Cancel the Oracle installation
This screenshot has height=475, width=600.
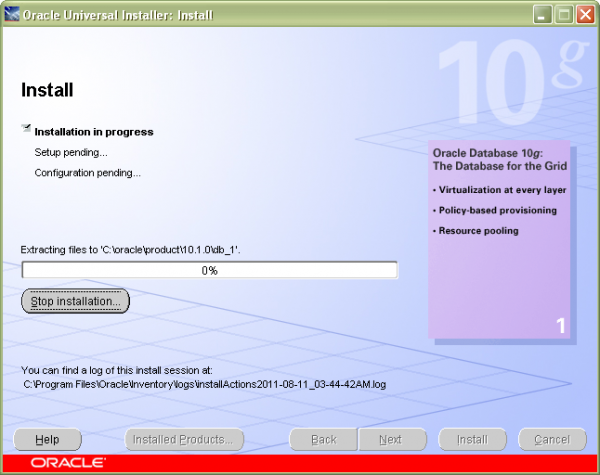coord(552,439)
